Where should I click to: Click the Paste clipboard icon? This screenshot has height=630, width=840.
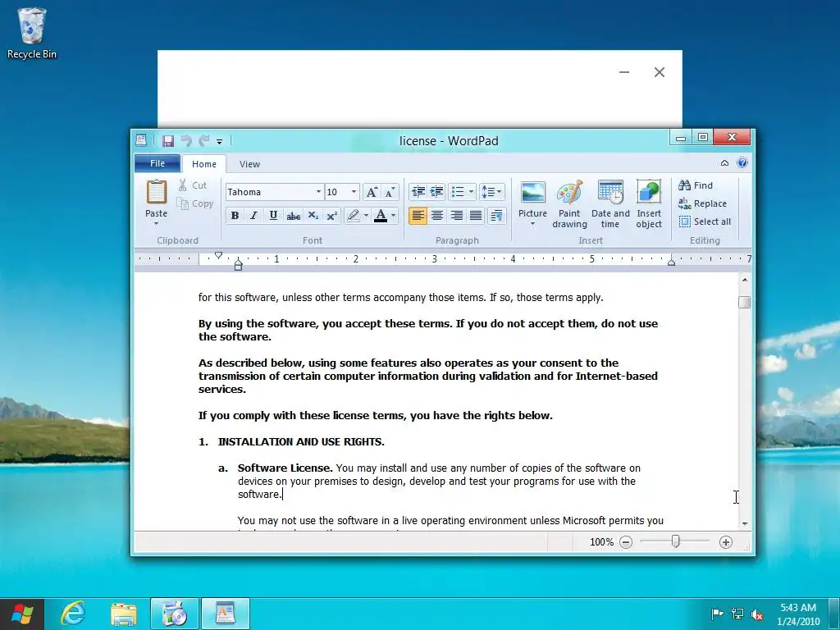157,192
